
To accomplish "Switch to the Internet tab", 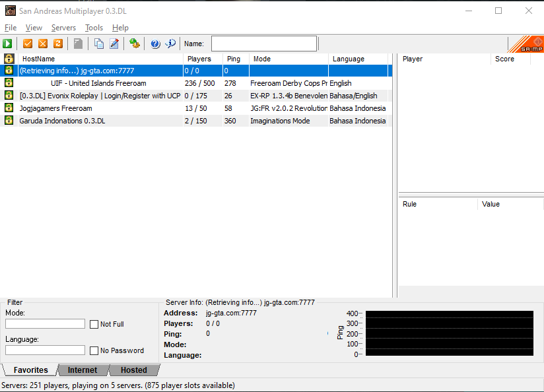I will (x=83, y=370).
